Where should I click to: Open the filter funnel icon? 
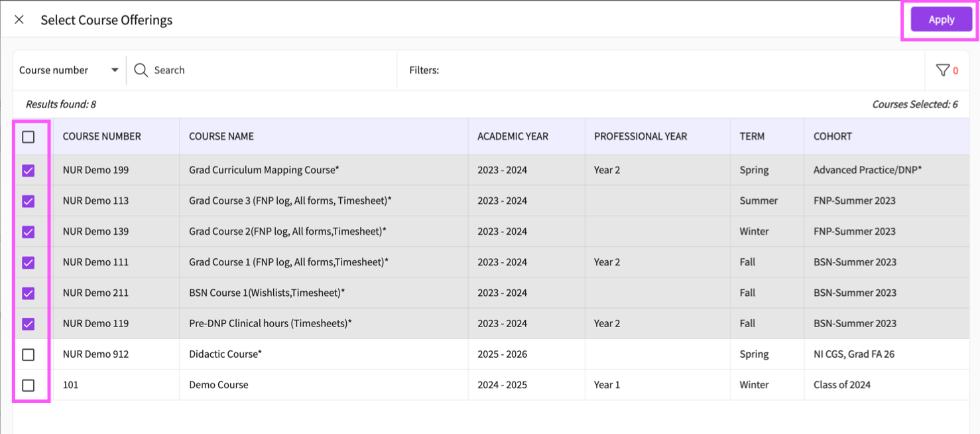tap(942, 70)
